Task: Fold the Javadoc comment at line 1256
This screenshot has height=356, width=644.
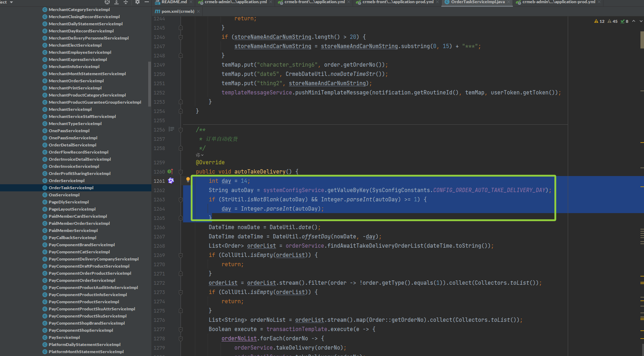Action: click(181, 130)
